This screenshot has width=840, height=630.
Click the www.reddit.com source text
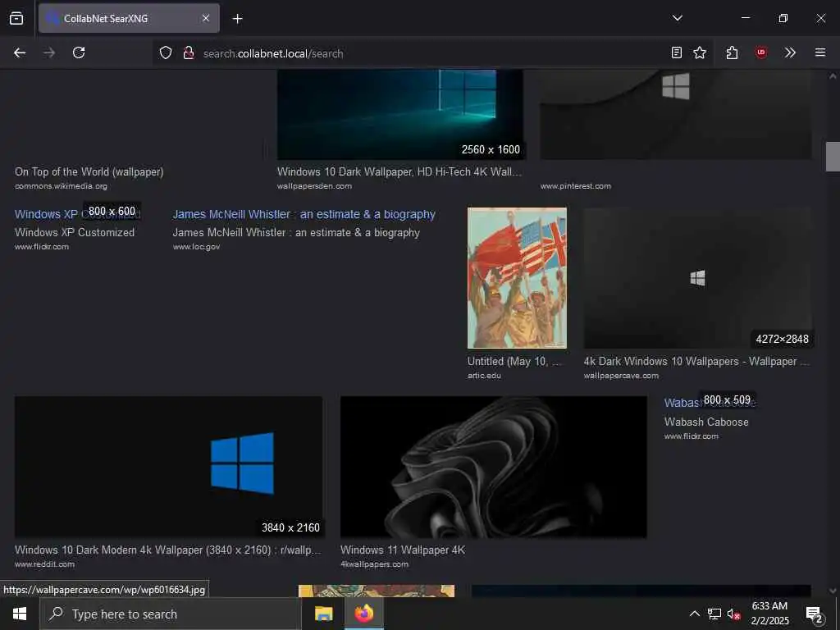tap(44, 564)
